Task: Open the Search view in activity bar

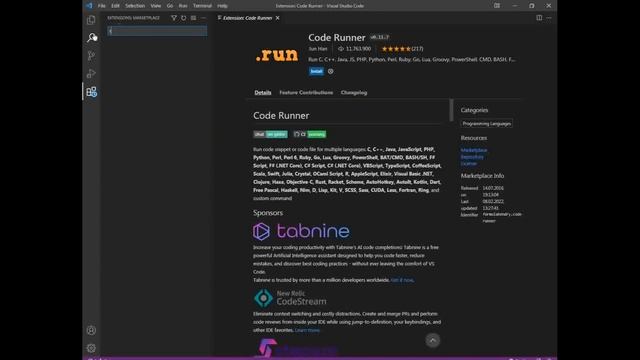Action: [x=92, y=38]
